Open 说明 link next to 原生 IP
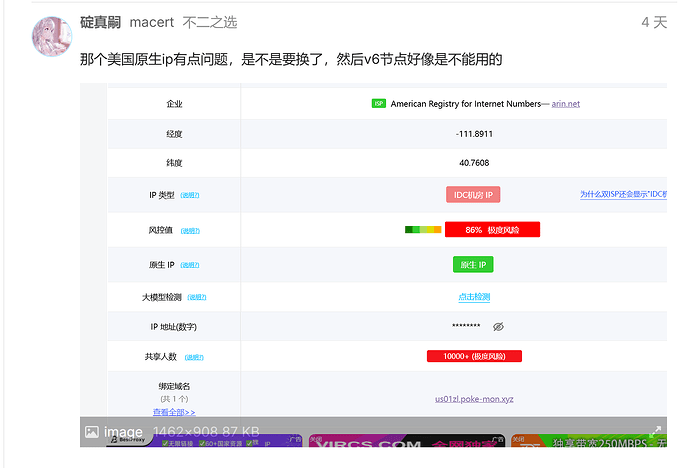Image resolution: width=690 pixels, height=468 pixels. click(x=190, y=265)
